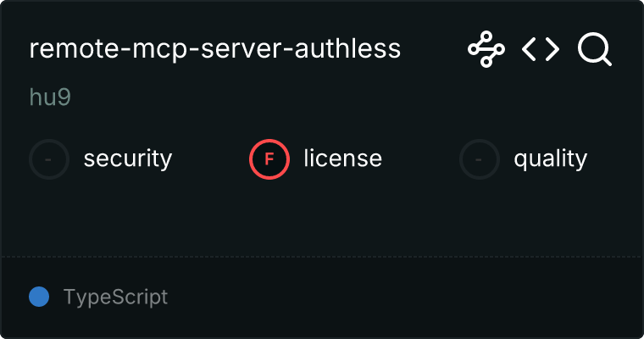Viewport: 644px width, 339px height.
Task: Open the git graph branching icon
Action: click(486, 49)
